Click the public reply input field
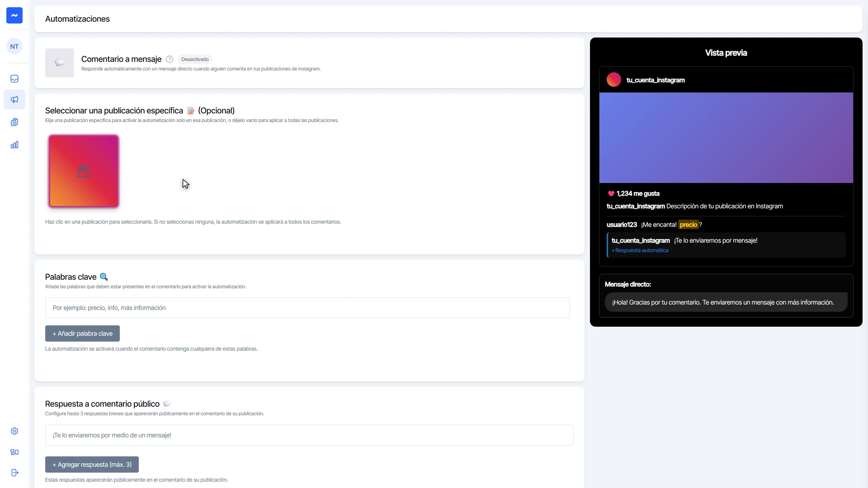Image resolution: width=868 pixels, height=488 pixels. (309, 435)
